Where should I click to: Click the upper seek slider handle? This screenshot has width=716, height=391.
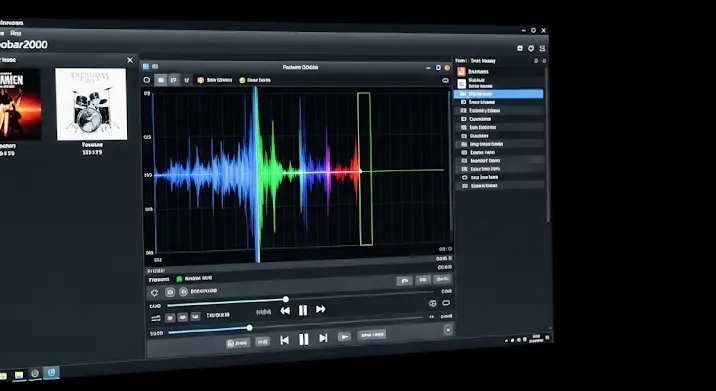(286, 300)
